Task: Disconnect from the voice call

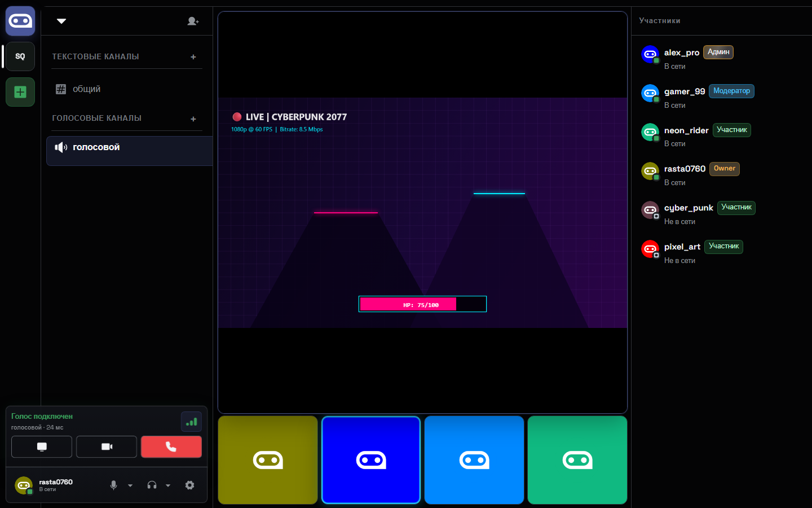Action: click(x=171, y=446)
